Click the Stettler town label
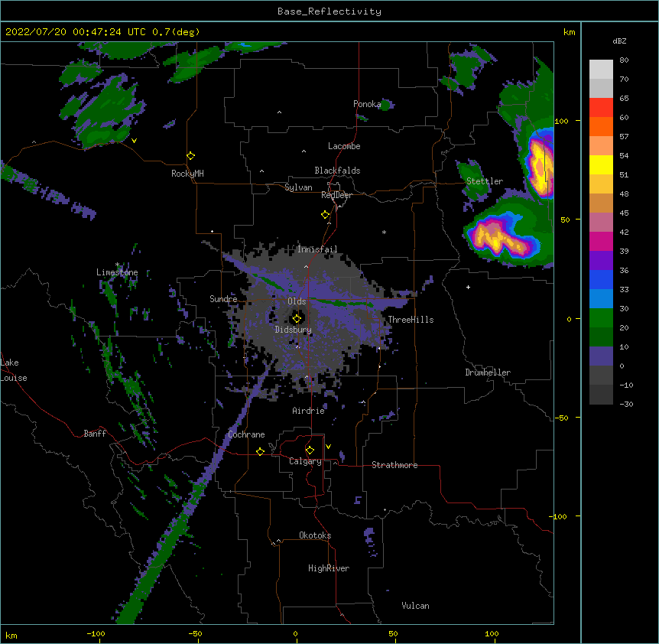The height and width of the screenshot is (644, 659). (x=485, y=181)
